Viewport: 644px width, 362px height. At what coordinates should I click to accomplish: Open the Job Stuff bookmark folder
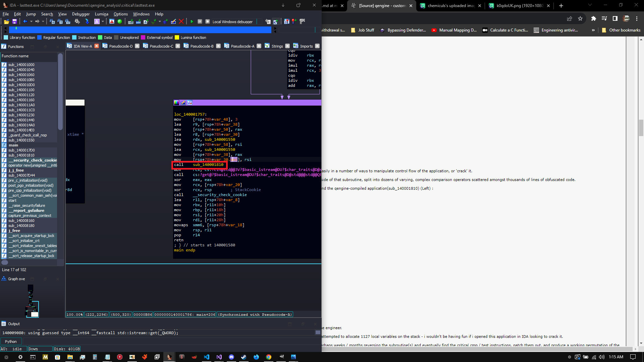363,30
